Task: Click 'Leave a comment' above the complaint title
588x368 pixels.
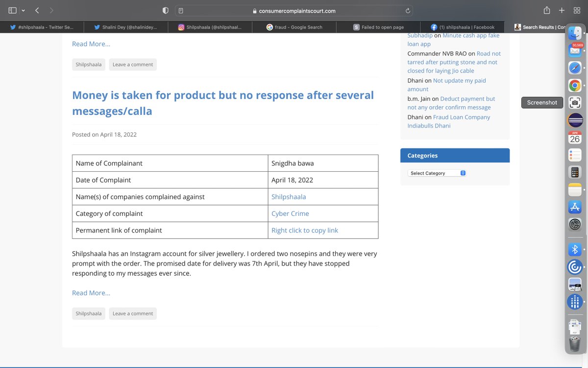Action: [133, 65]
